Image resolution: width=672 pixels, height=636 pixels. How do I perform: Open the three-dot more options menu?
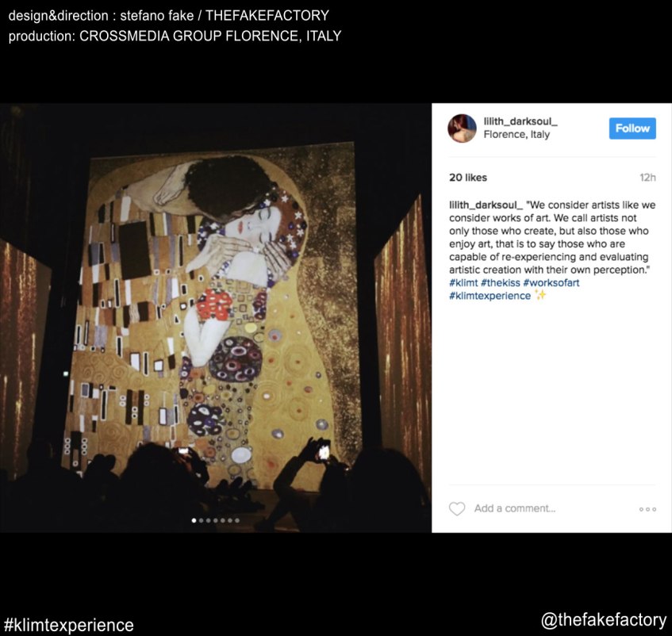[647, 509]
